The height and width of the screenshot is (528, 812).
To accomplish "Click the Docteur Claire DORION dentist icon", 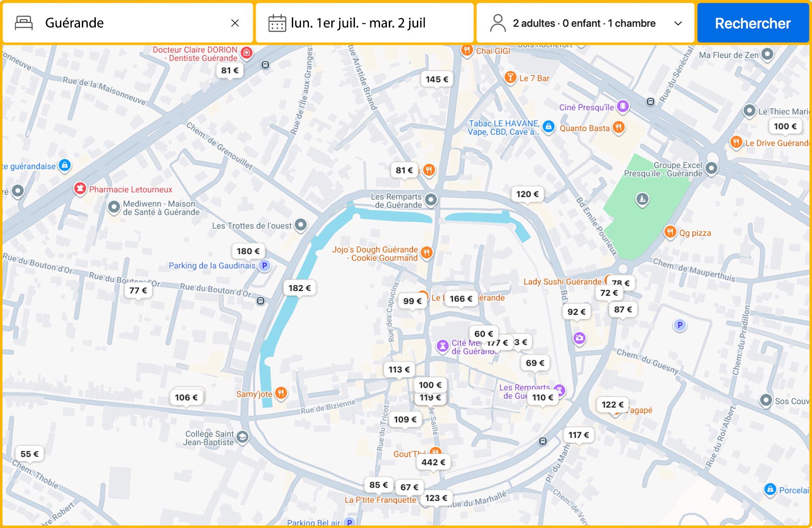I will pyautogui.click(x=246, y=52).
